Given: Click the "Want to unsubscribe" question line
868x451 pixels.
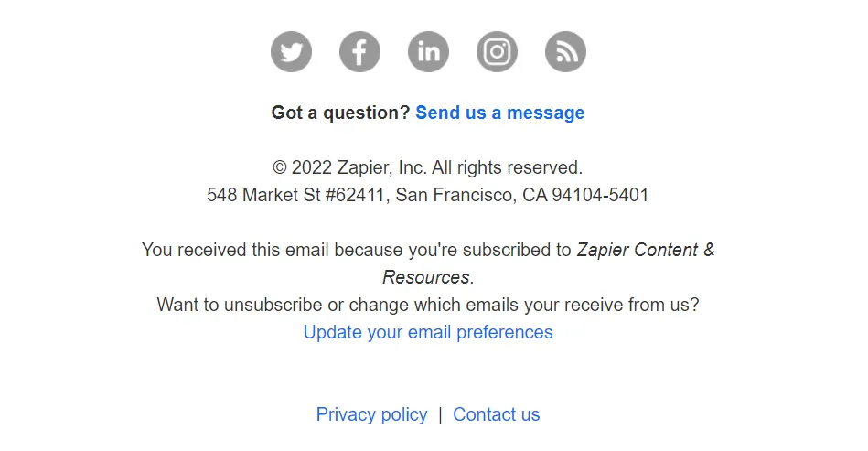Looking at the screenshot, I should pyautogui.click(x=428, y=305).
